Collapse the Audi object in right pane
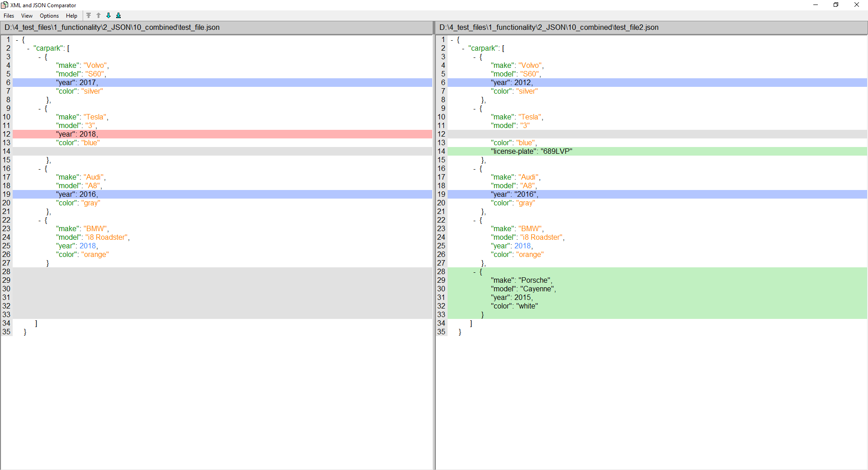The height and width of the screenshot is (470, 868). coord(475,169)
